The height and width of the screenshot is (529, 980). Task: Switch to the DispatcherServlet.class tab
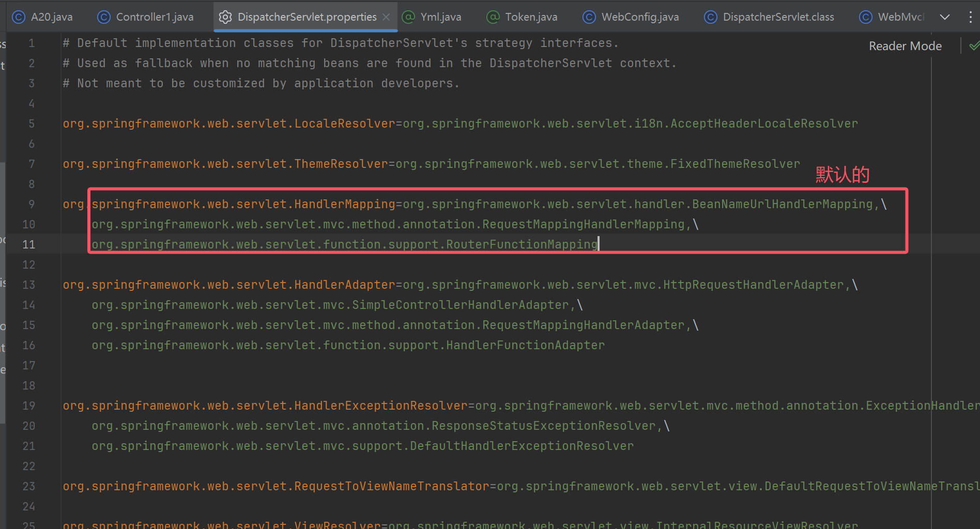(770, 17)
